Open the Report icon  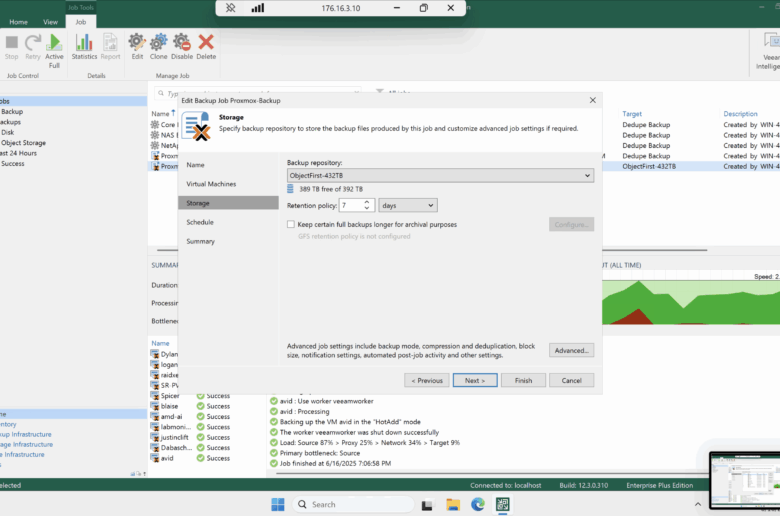[x=110, y=43]
